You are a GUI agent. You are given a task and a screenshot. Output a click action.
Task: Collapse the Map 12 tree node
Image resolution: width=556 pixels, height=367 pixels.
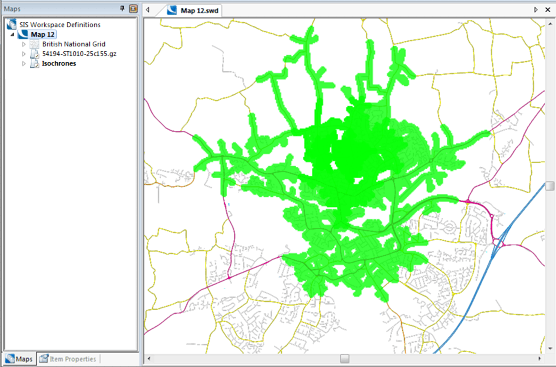[x=13, y=35]
